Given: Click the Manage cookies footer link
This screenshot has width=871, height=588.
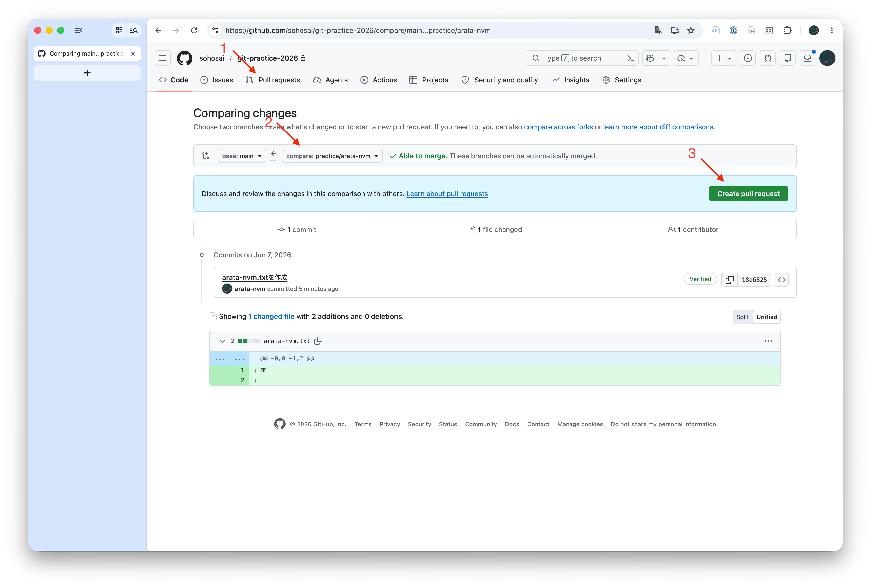Looking at the screenshot, I should click(580, 424).
